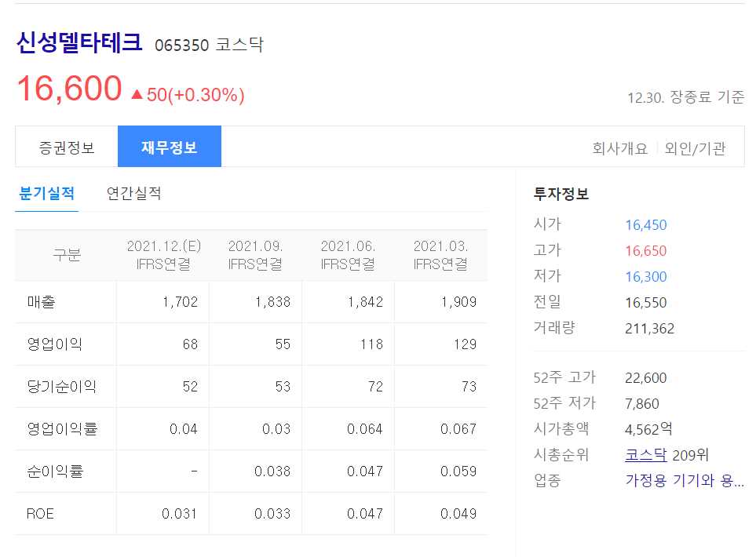Click the current price 16,600
The width and height of the screenshot is (756, 557).
[x=69, y=89]
